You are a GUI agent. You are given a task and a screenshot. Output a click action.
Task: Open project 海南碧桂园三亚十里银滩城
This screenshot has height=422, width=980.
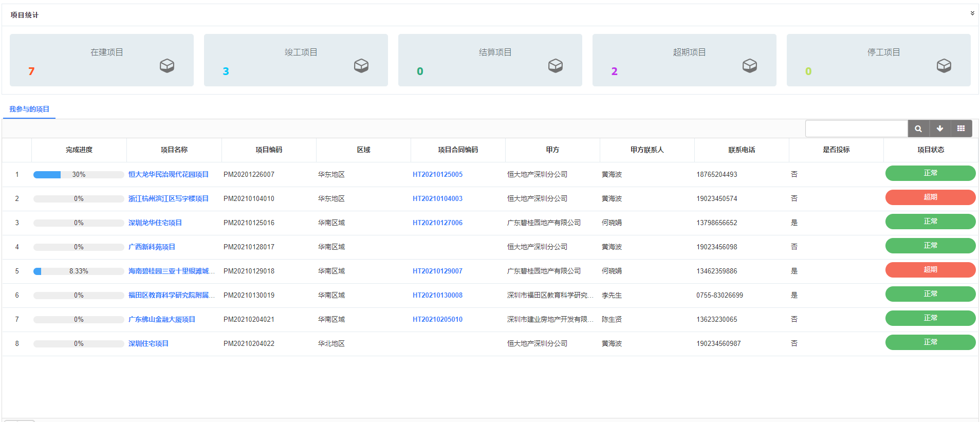tap(172, 271)
